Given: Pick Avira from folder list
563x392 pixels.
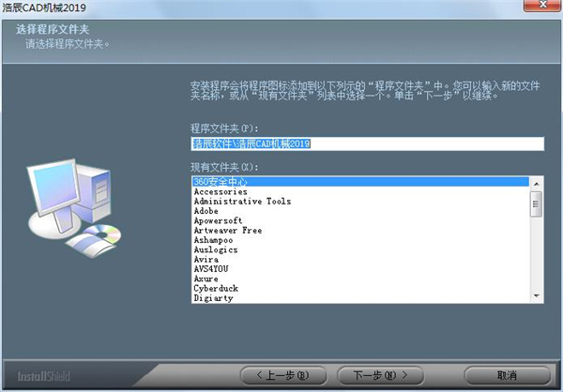Looking at the screenshot, I should coord(360,260).
